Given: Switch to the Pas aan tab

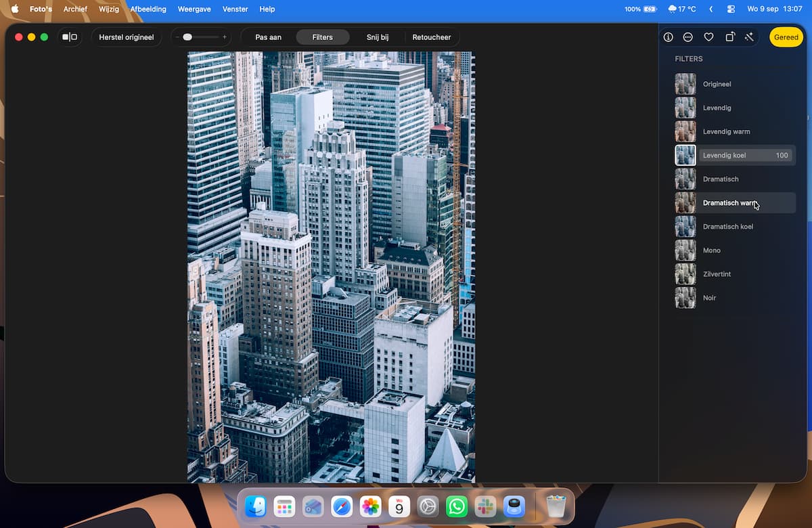Looking at the screenshot, I should pyautogui.click(x=268, y=37).
